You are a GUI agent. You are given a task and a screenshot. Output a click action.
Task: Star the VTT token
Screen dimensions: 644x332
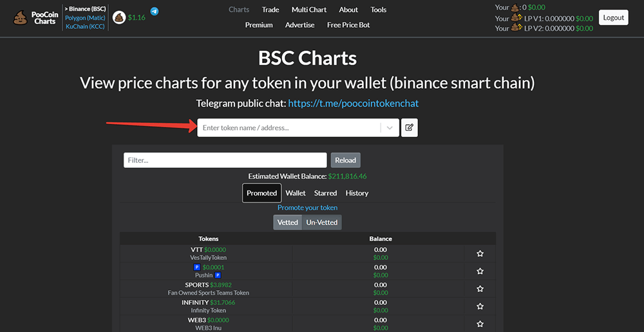480,254
